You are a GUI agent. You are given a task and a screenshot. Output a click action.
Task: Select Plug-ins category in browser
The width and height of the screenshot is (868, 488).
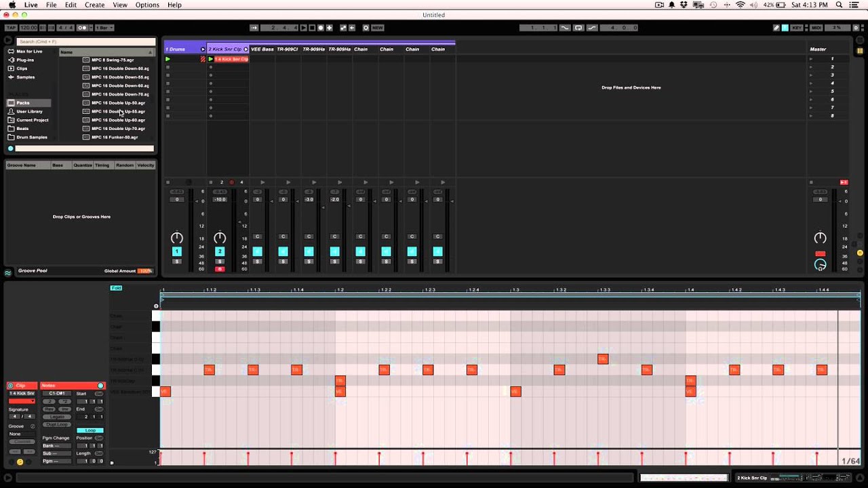coord(25,60)
